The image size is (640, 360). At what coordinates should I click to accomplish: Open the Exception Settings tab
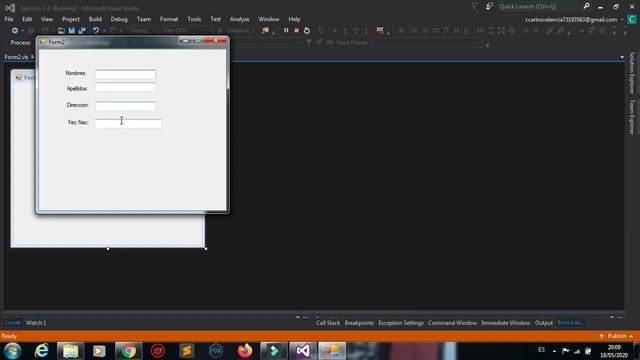(401, 323)
